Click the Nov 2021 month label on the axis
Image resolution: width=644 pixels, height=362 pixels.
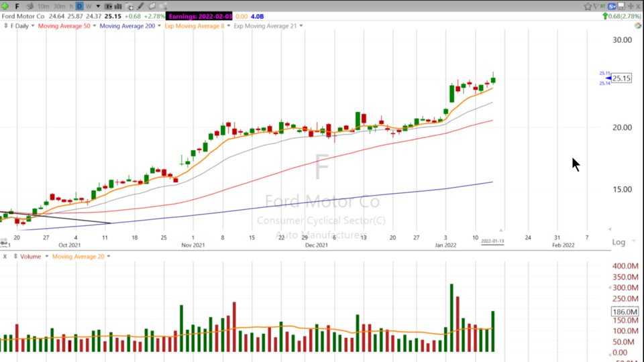tap(193, 245)
